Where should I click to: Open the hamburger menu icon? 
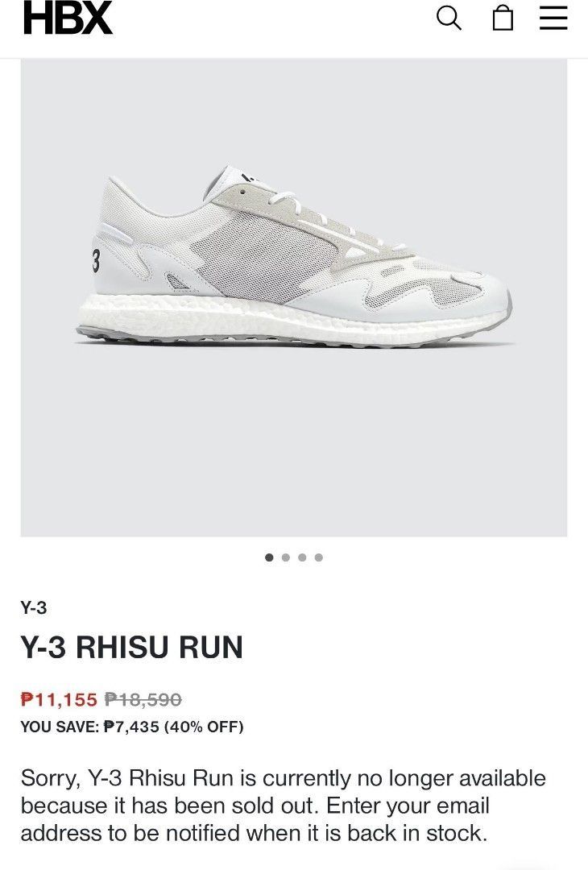pos(553,19)
